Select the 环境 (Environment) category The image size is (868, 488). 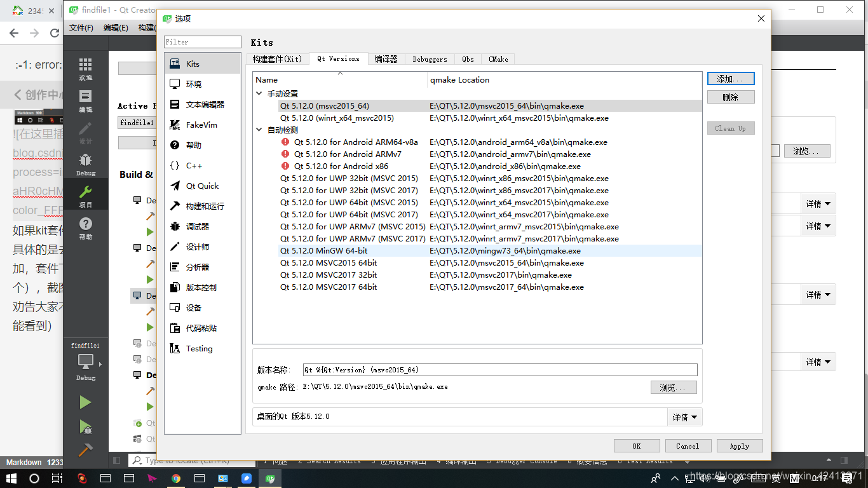click(202, 84)
